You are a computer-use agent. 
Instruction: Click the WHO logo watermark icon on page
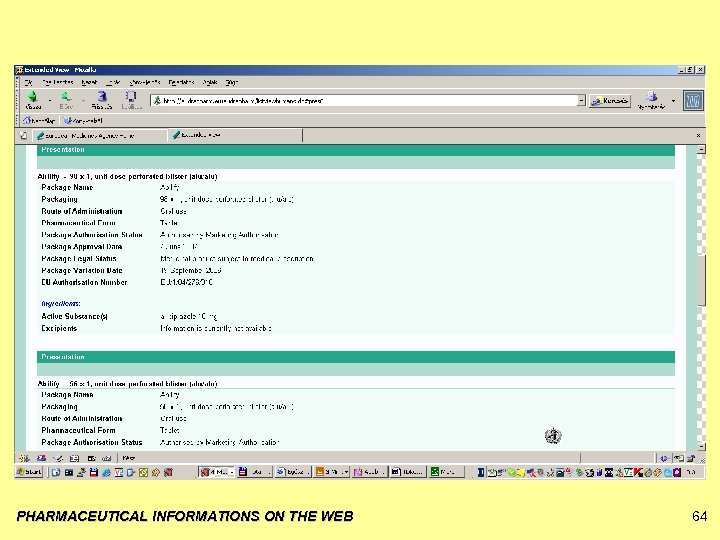tap(553, 436)
